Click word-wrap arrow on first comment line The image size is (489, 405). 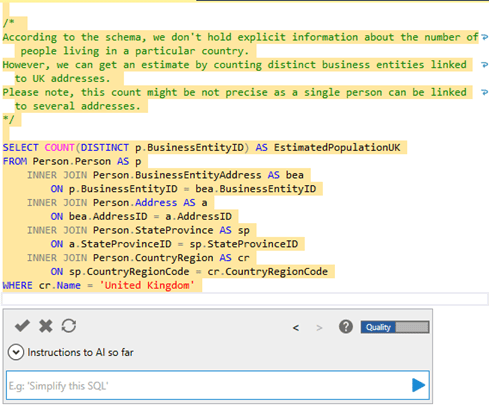point(485,37)
